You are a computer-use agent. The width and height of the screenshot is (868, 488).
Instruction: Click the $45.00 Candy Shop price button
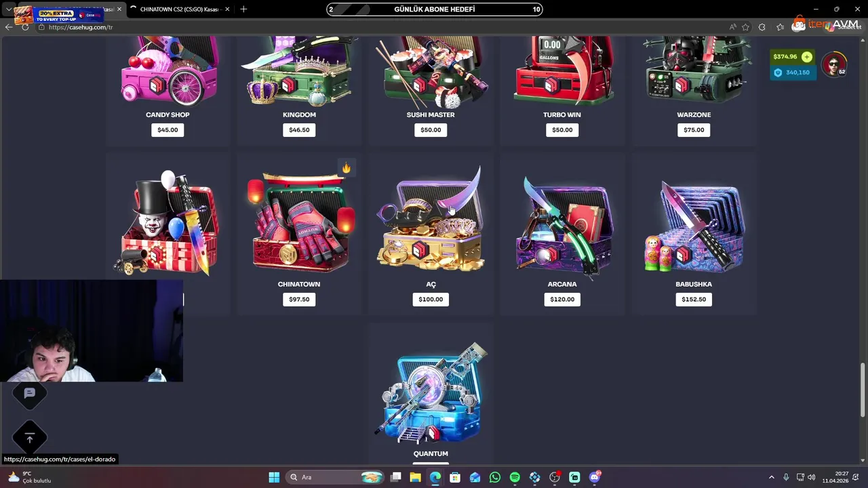167,129
